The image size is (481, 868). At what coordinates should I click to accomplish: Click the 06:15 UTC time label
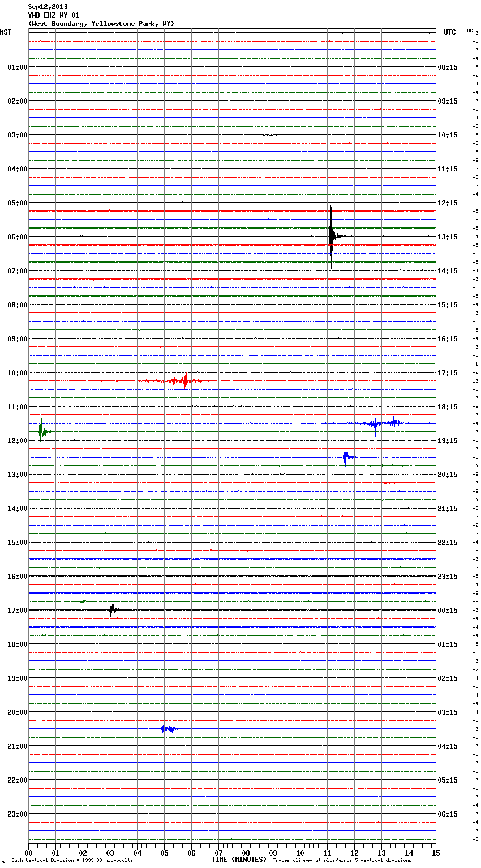[448, 814]
